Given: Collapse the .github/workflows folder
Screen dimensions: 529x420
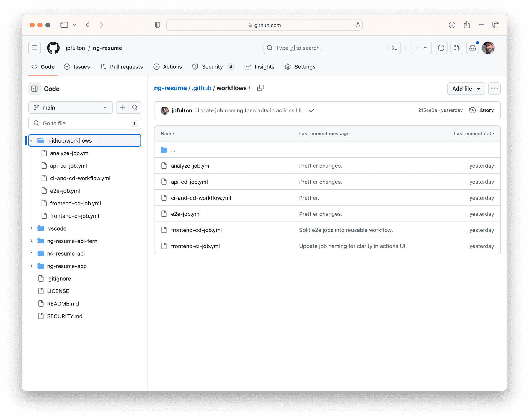Looking at the screenshot, I should click(32, 140).
